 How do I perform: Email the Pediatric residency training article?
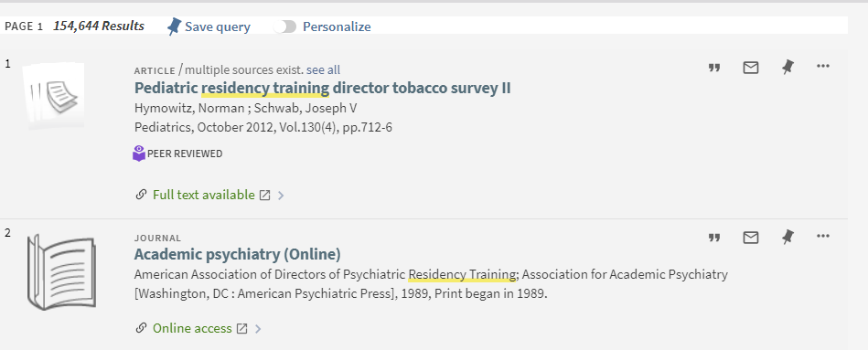[x=751, y=68]
